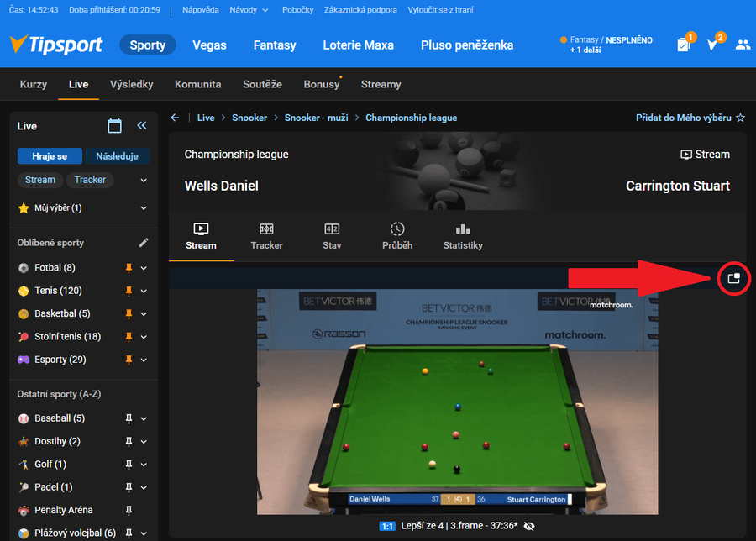
Task: Click Fantasy / NESPLNĚNO status
Action: [606, 45]
